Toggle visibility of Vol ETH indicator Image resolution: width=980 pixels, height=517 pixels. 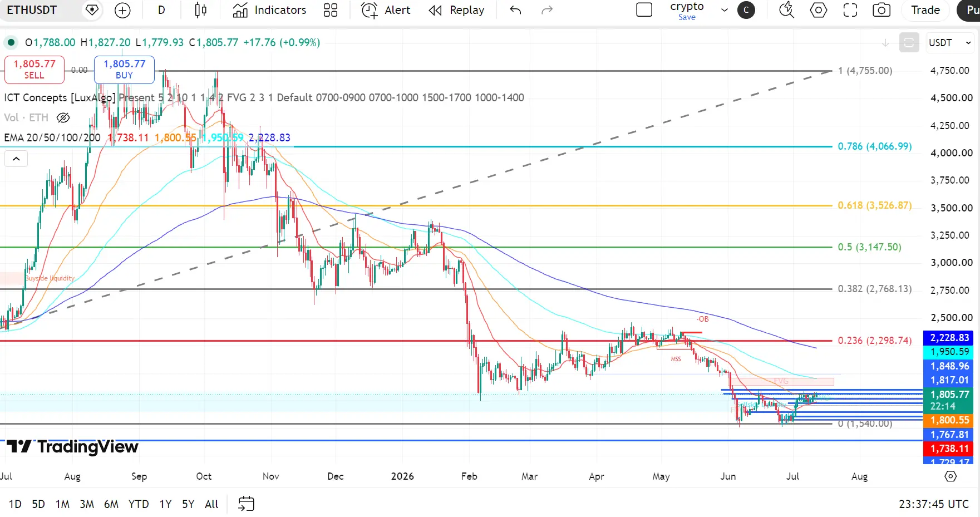[x=63, y=117]
